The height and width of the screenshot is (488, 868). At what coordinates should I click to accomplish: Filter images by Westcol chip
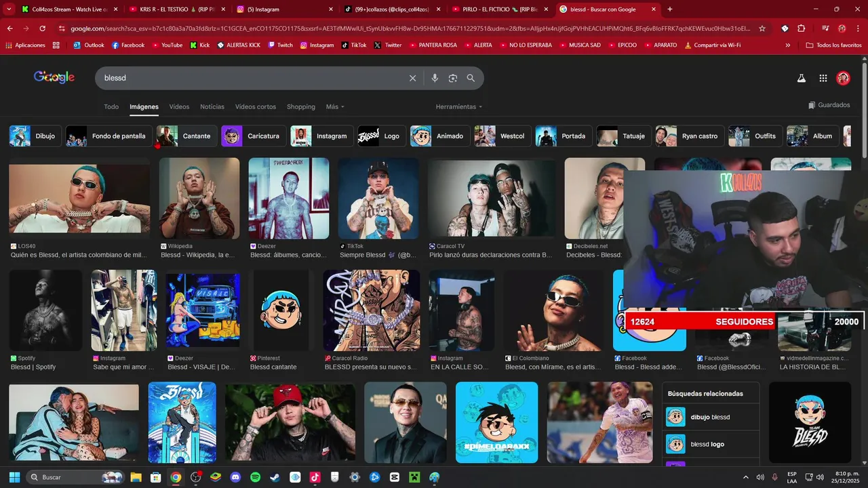[502, 136]
